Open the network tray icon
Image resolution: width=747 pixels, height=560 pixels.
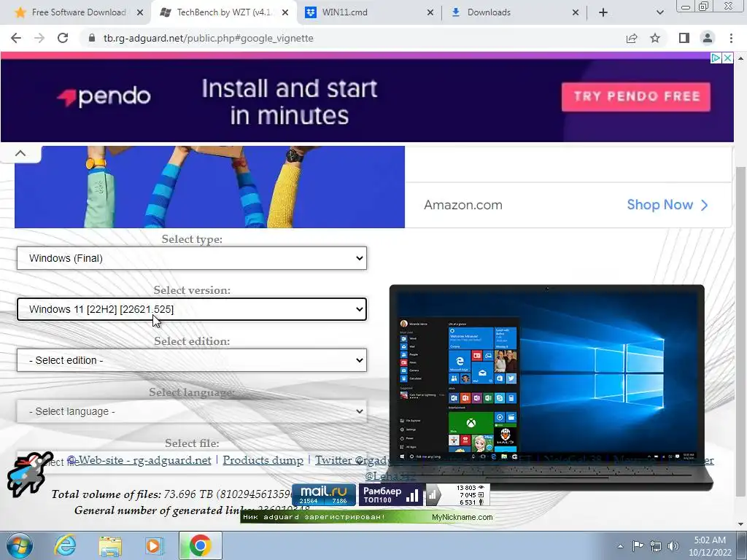tap(656, 546)
